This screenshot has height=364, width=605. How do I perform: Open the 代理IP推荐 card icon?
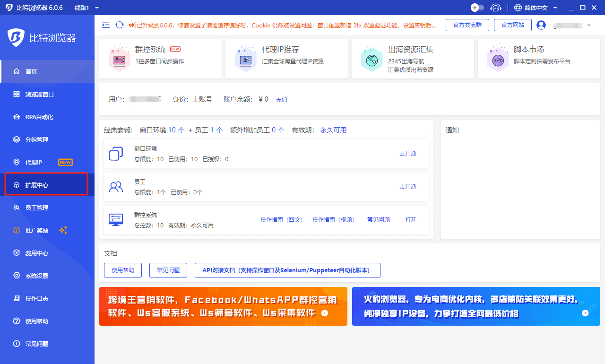tap(246, 58)
